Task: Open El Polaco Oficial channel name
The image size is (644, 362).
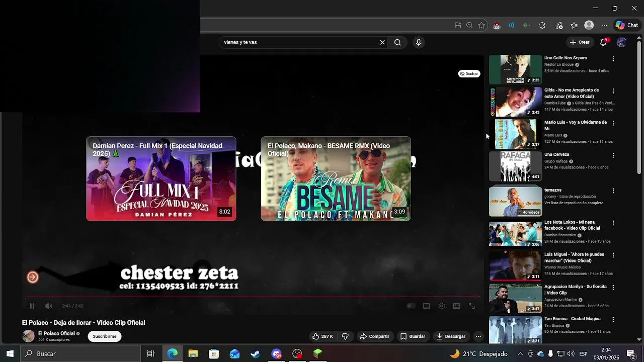Action: click(56, 333)
